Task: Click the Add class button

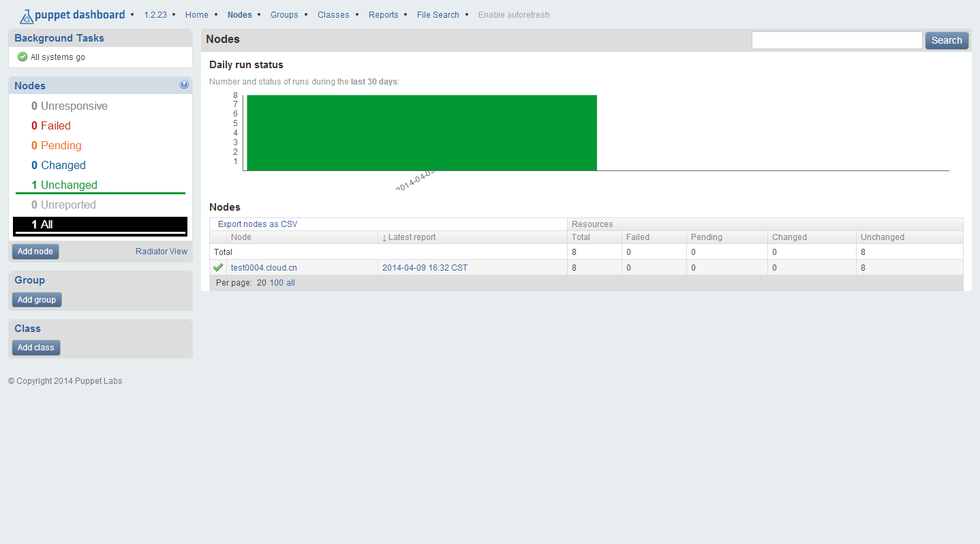Action: (36, 348)
